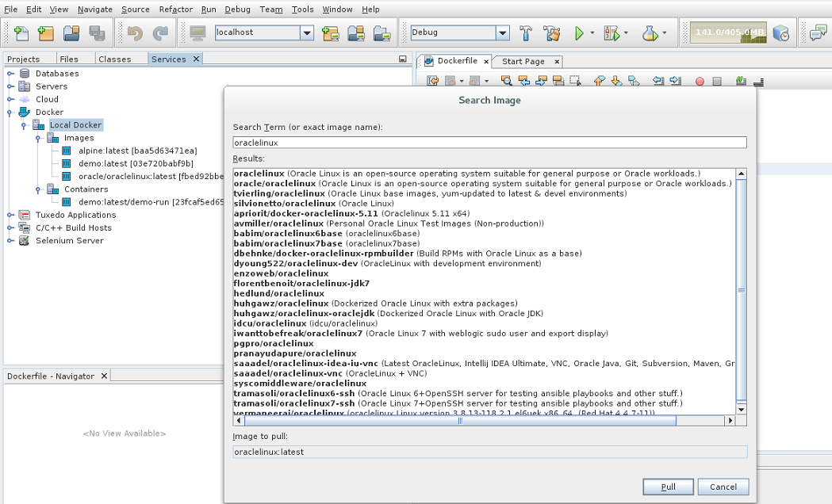Click the garbage collection profiler clock icon

point(781,33)
